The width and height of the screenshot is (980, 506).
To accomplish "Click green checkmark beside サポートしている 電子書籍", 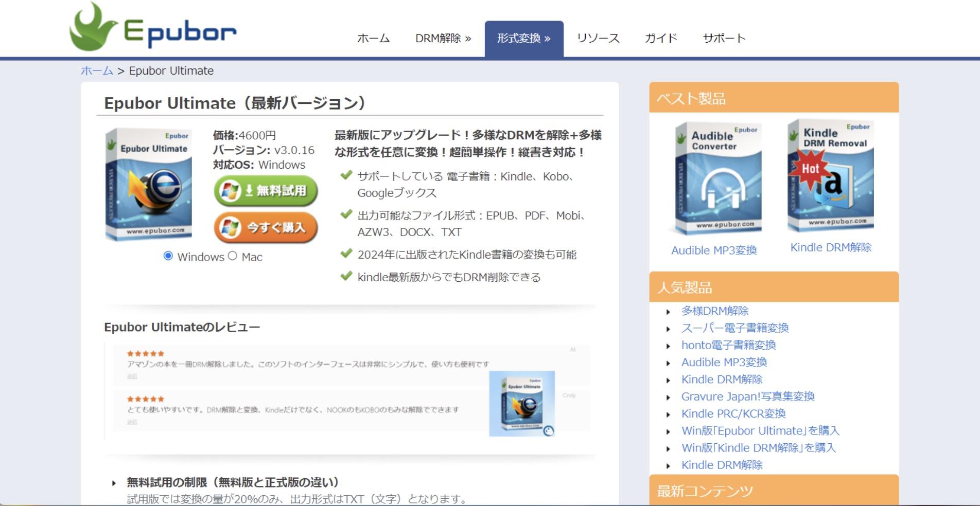I will click(346, 175).
